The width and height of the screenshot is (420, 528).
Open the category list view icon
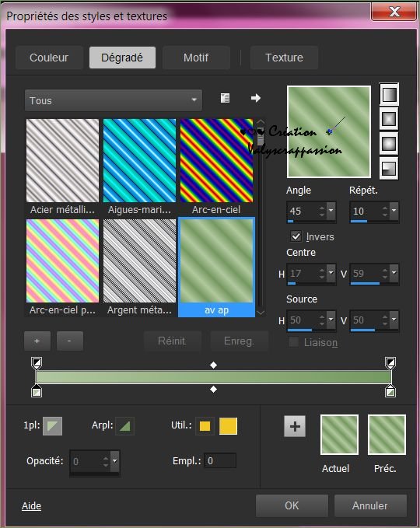click(x=225, y=98)
